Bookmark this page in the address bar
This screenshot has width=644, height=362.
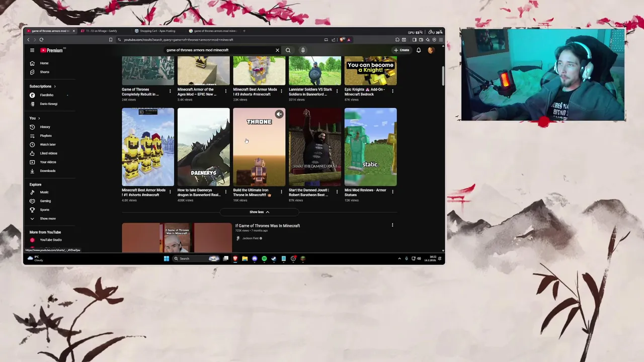click(x=111, y=40)
